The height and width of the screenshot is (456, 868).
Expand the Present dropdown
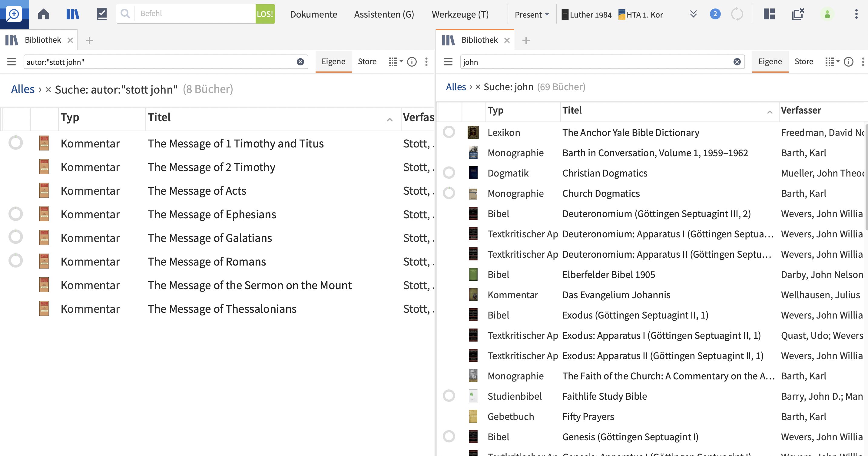pyautogui.click(x=532, y=15)
